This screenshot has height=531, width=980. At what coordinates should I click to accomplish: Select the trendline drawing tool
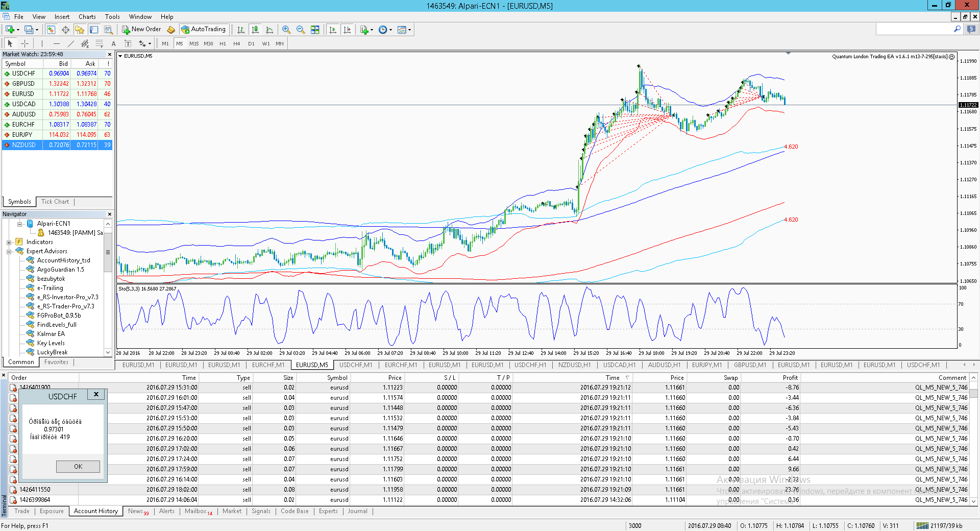[70, 43]
